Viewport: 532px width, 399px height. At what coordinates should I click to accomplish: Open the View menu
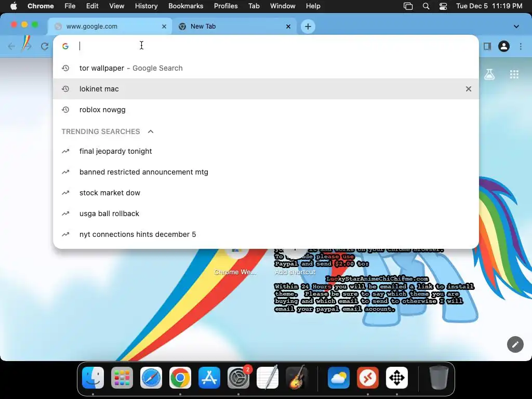click(x=117, y=6)
